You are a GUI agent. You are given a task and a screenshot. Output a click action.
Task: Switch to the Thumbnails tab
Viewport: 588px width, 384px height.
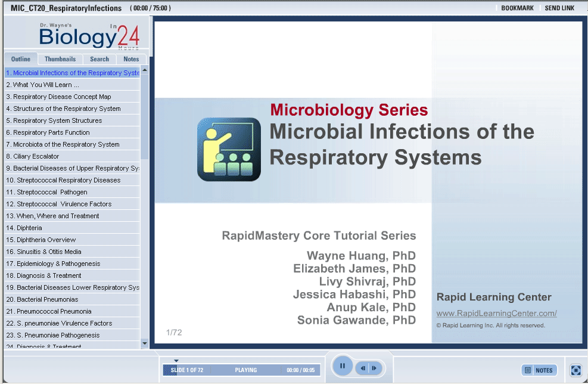click(60, 59)
